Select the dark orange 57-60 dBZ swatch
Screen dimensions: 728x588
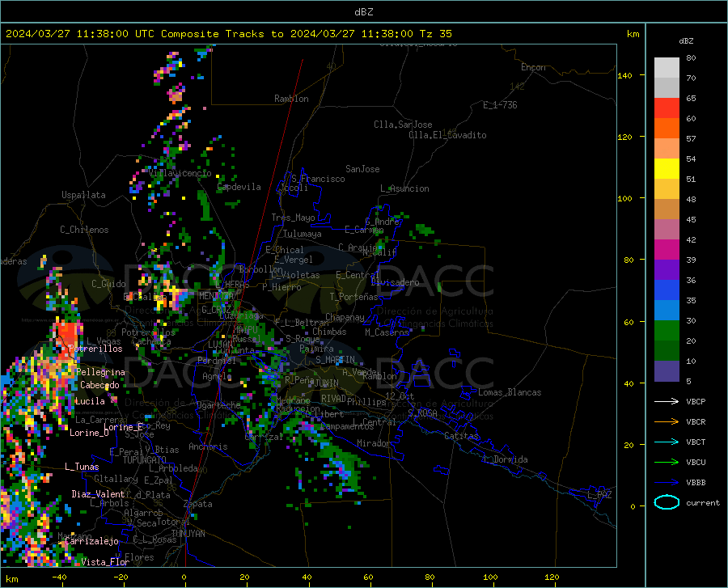[667, 129]
